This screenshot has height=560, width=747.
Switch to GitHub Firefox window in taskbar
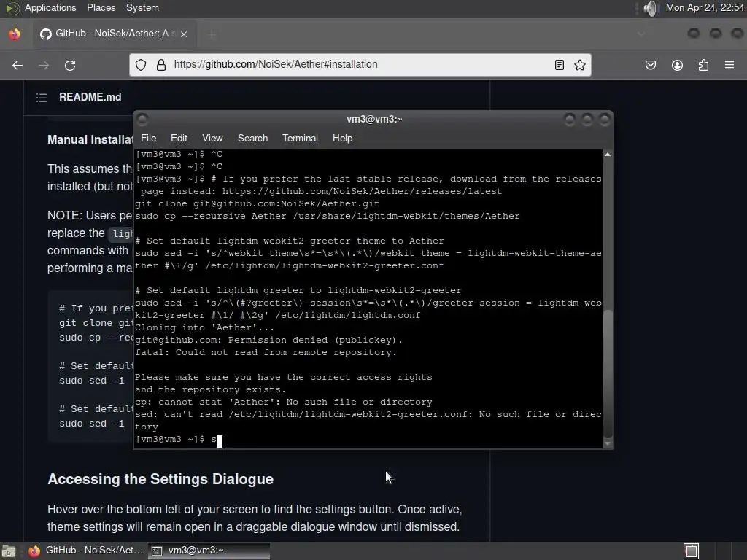86,551
